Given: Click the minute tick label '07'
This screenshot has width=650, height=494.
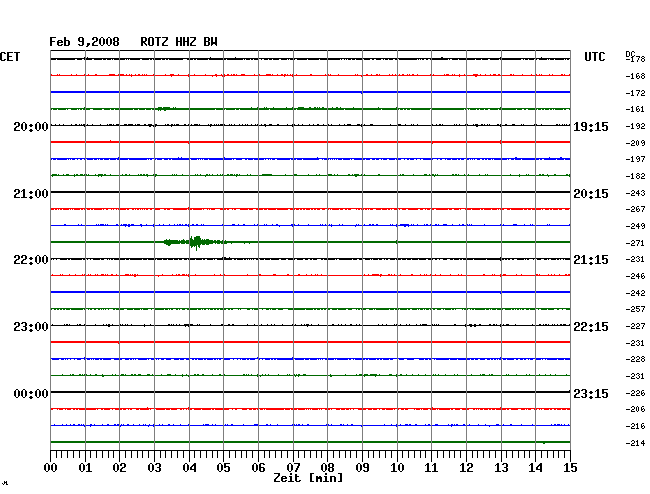Looking at the screenshot, I should pos(293,468).
